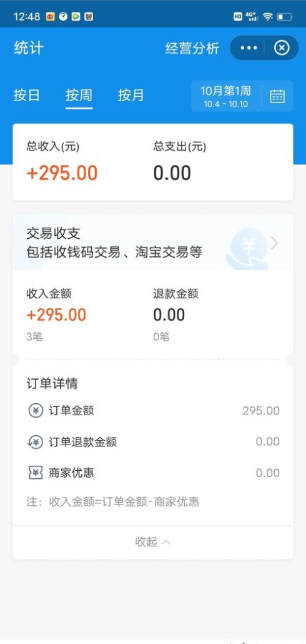Open the calendar date picker icon

point(277,96)
